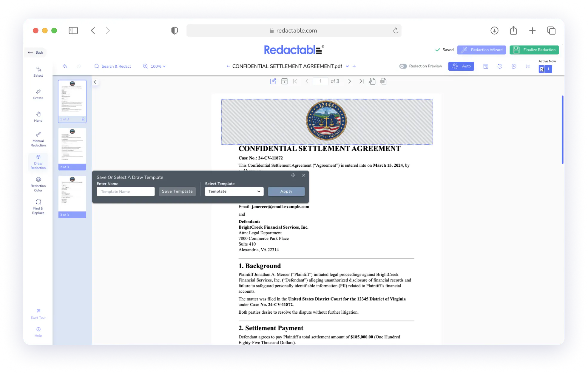Image resolution: width=588 pixels, height=373 pixels.
Task: Click the move handle of the template dialog
Action: 293,175
